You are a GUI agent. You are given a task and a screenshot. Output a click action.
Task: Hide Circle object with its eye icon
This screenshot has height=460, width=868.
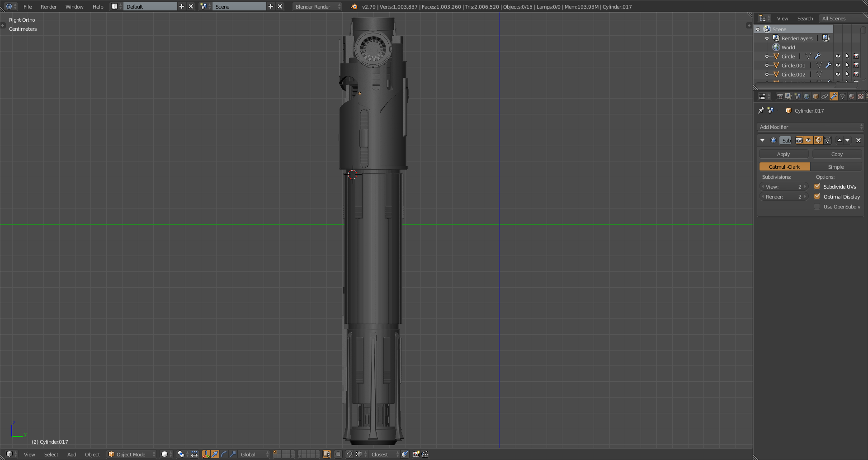[x=838, y=56]
